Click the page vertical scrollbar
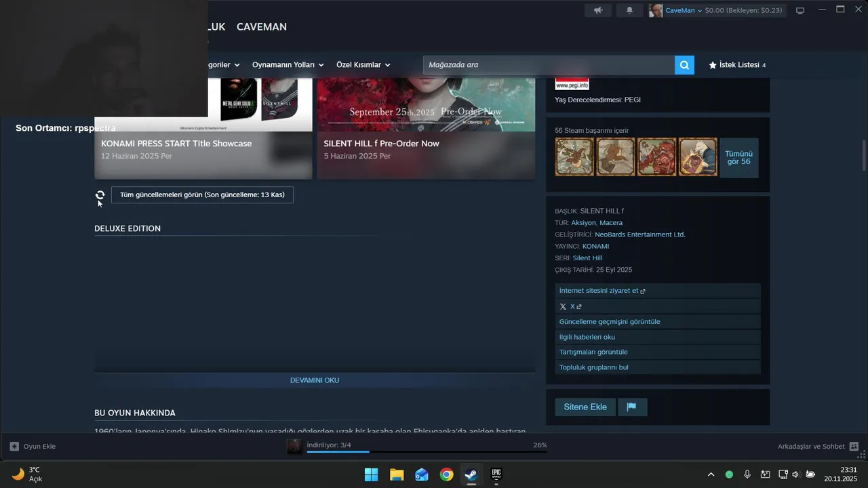 point(864,156)
